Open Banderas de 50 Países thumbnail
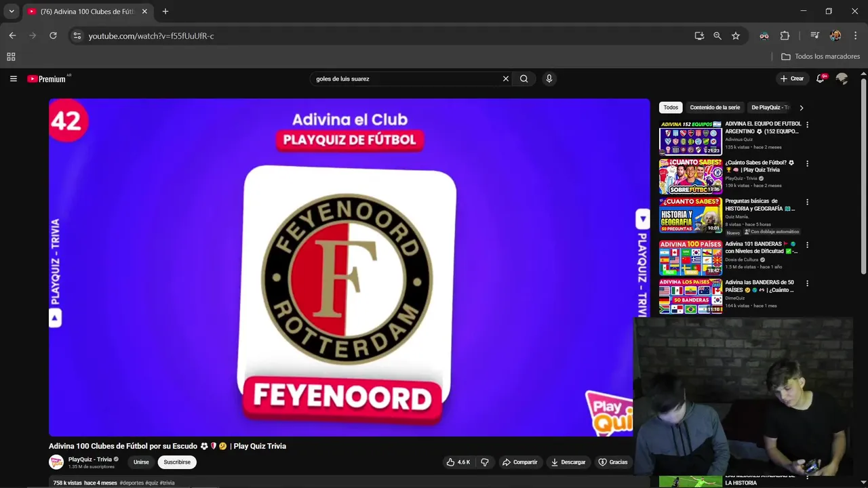Image resolution: width=868 pixels, height=488 pixels. click(x=690, y=297)
